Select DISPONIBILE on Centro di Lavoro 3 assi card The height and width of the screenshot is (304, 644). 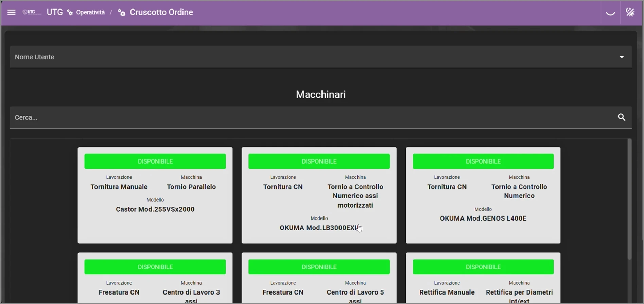coord(155,267)
